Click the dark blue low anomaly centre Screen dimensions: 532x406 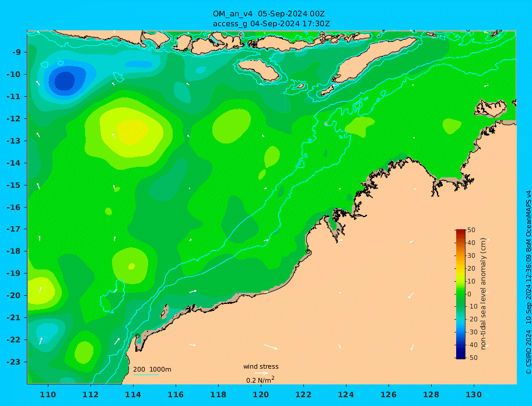point(65,80)
